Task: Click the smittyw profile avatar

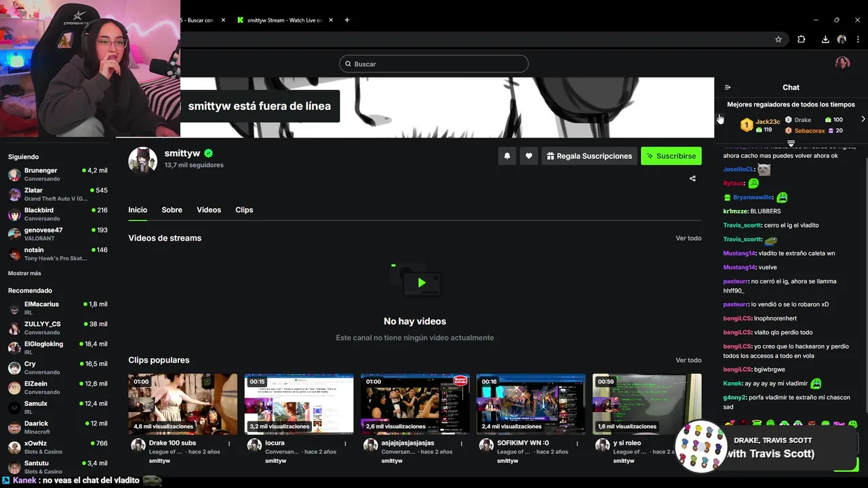Action: pos(143,160)
